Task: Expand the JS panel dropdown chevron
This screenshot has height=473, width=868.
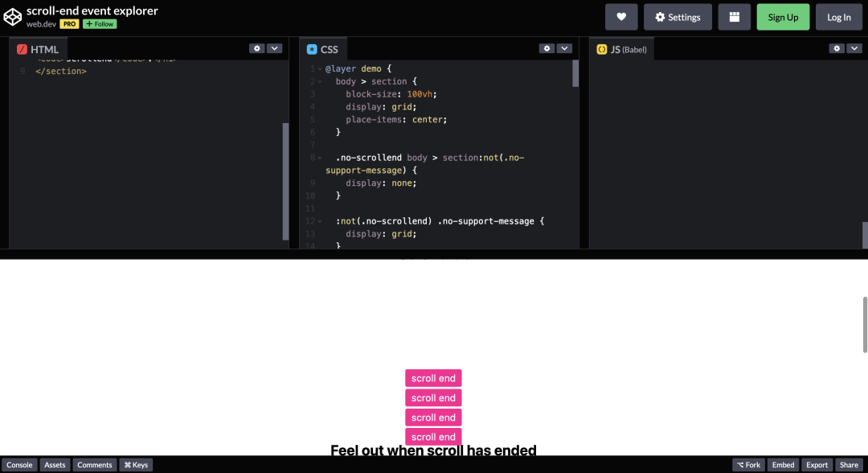Action: coord(854,48)
